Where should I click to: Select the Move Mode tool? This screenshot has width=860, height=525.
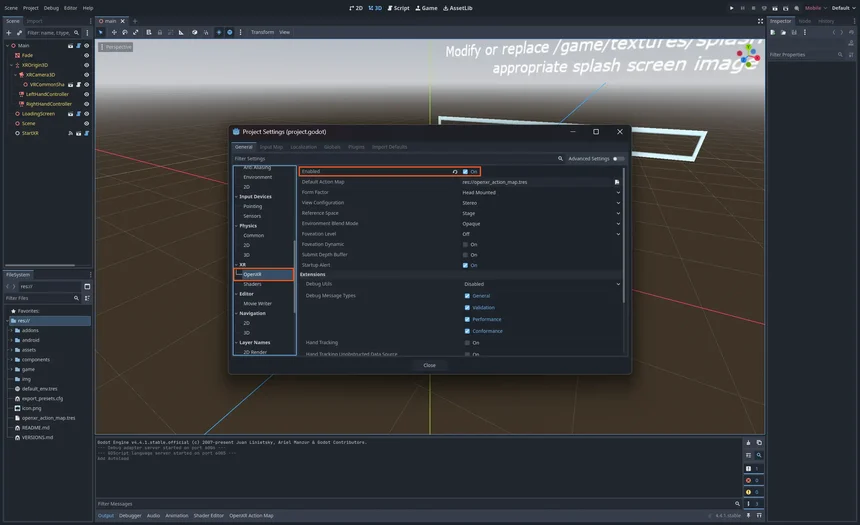click(x=114, y=32)
